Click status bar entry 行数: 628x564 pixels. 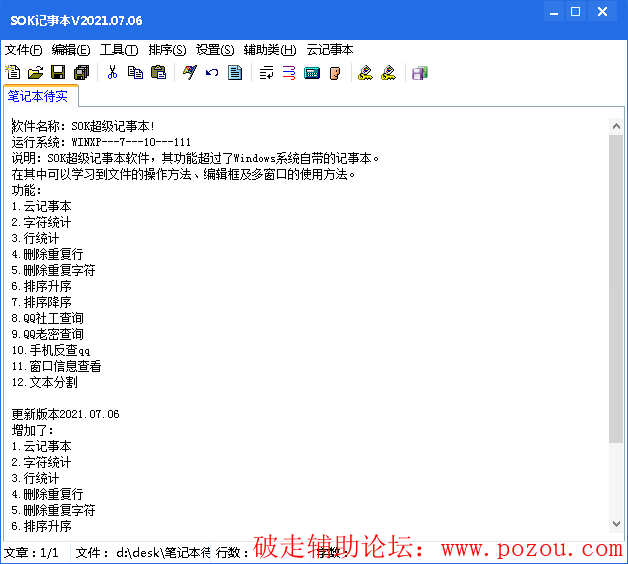point(232,553)
